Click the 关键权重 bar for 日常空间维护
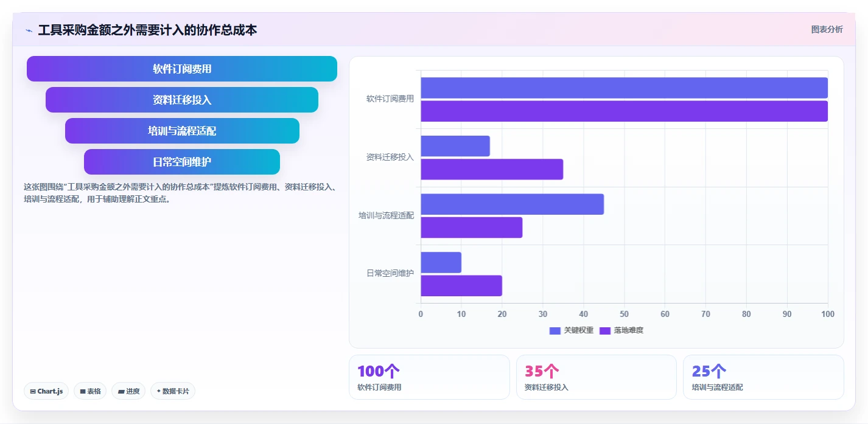Screen dimensions: 868x424 [x=441, y=263]
